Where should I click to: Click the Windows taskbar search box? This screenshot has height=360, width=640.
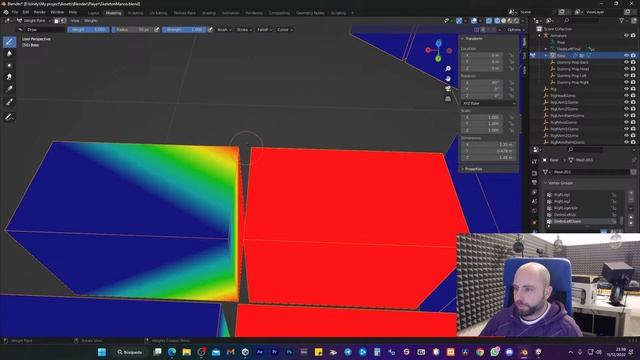tap(130, 352)
